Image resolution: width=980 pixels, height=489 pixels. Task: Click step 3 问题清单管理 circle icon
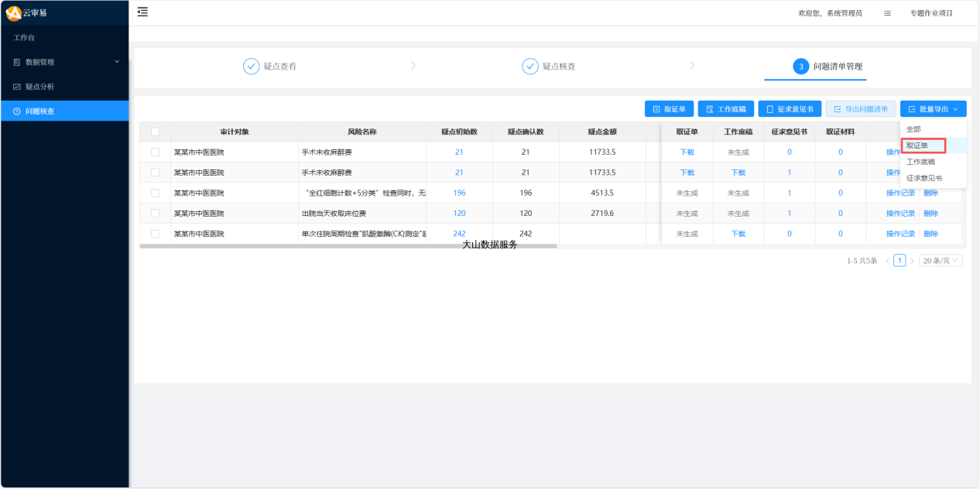click(801, 67)
